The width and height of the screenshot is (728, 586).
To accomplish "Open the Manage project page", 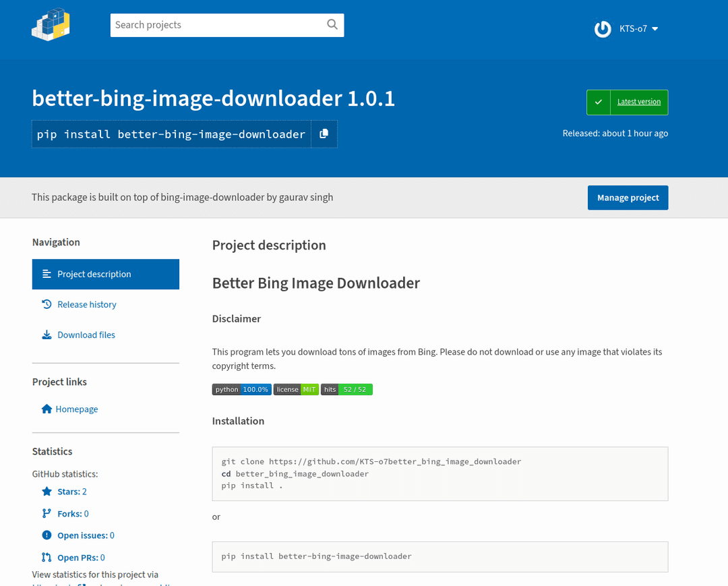I will (x=628, y=198).
